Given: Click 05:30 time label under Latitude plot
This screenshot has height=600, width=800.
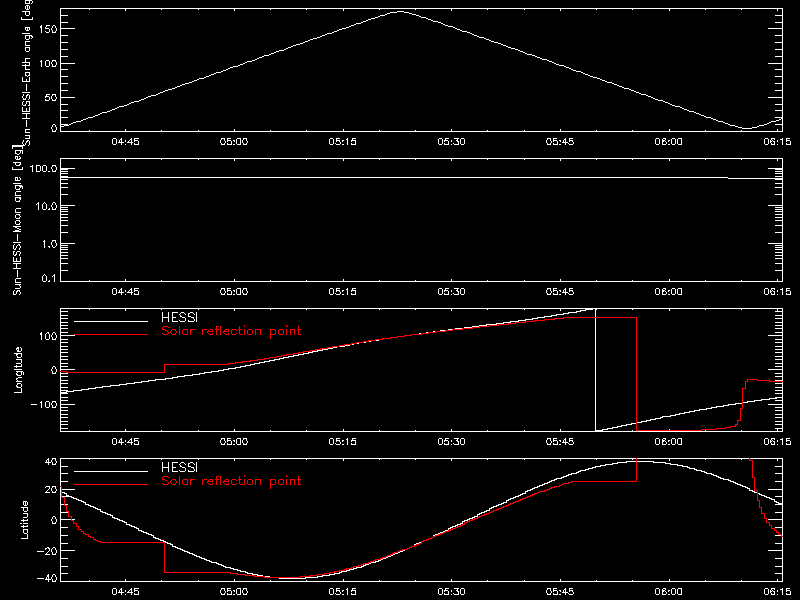Looking at the screenshot, I should click(x=452, y=591).
